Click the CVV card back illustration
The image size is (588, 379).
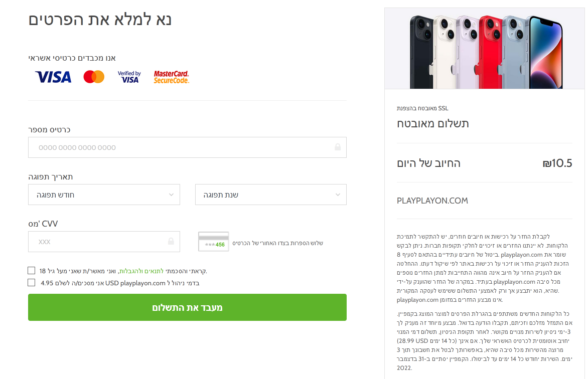pos(213,242)
